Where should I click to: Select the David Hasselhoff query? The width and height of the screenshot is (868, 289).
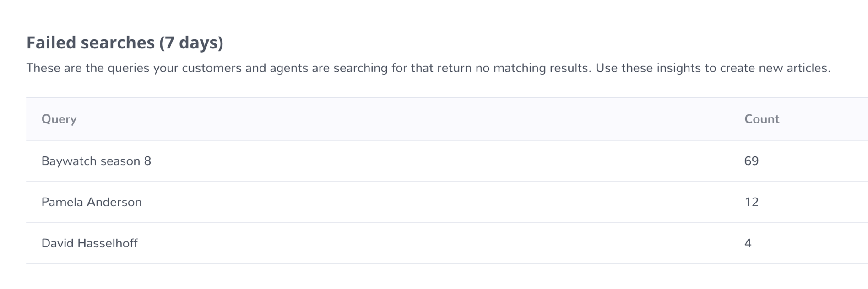pyautogui.click(x=90, y=243)
